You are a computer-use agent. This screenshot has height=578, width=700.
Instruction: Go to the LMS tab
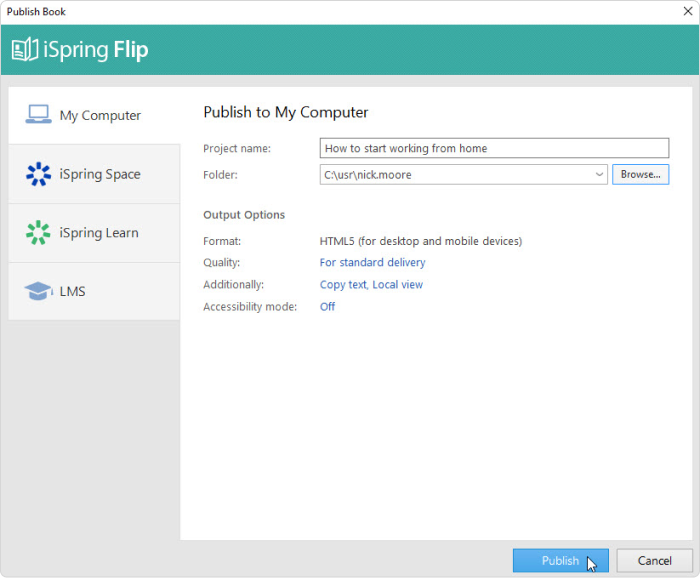[x=73, y=291]
